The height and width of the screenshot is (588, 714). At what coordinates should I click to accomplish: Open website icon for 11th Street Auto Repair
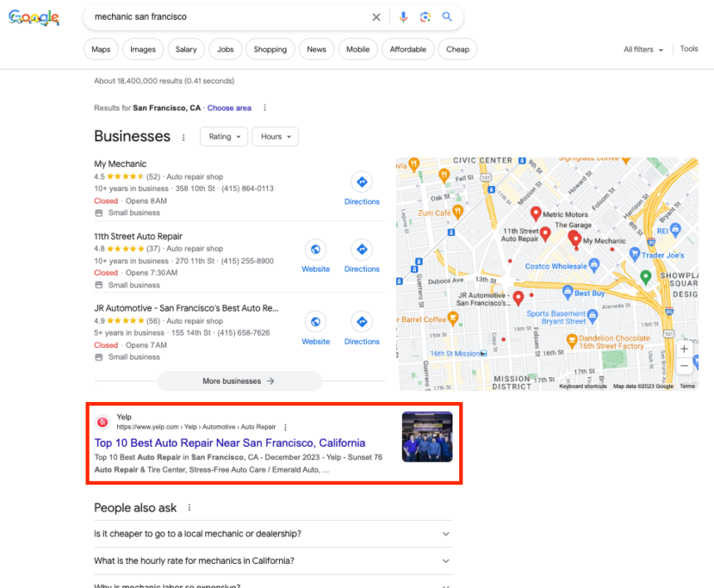click(315, 250)
